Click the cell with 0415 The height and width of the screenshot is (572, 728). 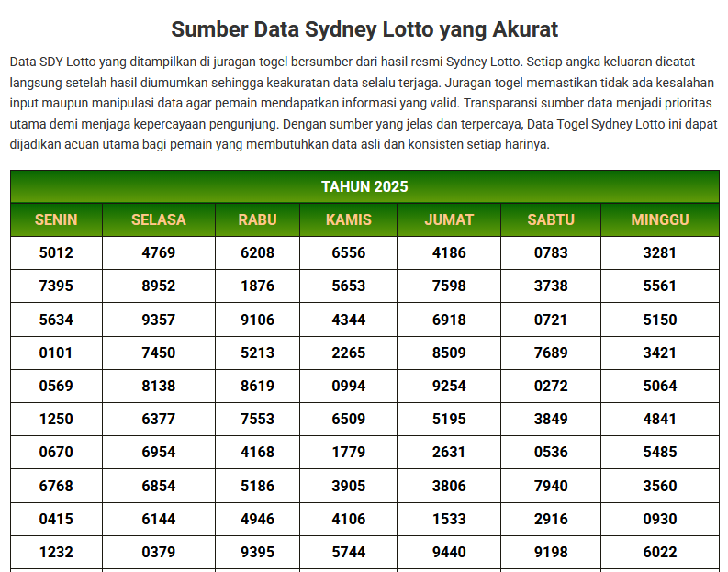point(56,519)
